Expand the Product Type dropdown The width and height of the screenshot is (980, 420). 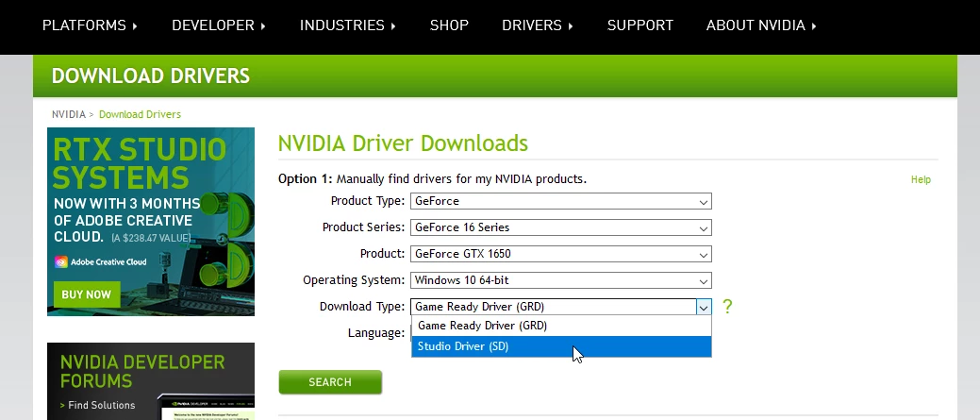[560, 201]
